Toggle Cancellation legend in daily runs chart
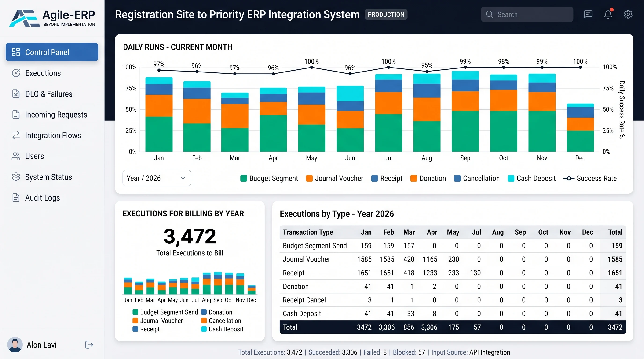Screen dimensions: 644x359 pos(477,178)
